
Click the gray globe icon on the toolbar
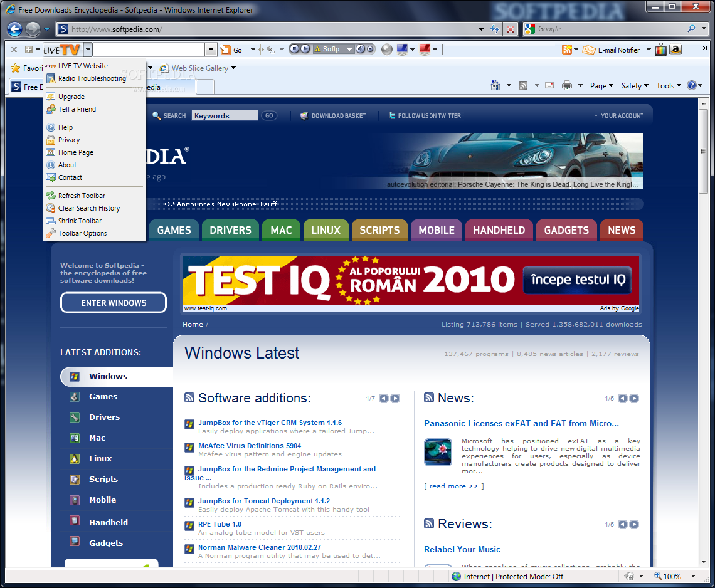(387, 50)
